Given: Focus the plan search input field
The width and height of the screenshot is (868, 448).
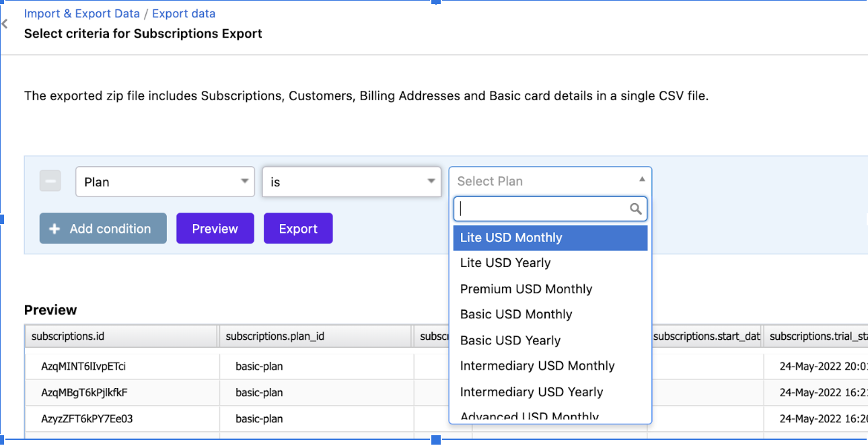Looking at the screenshot, I should click(542, 209).
